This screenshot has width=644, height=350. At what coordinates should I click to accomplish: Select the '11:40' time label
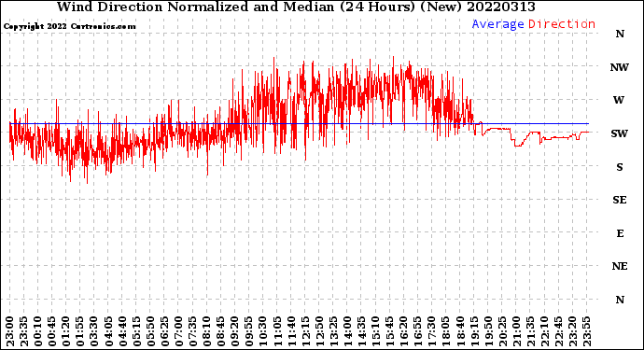pyautogui.click(x=291, y=331)
